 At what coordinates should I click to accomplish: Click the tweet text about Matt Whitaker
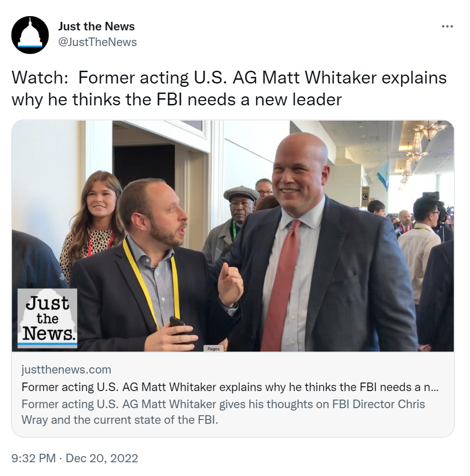pyautogui.click(x=229, y=88)
